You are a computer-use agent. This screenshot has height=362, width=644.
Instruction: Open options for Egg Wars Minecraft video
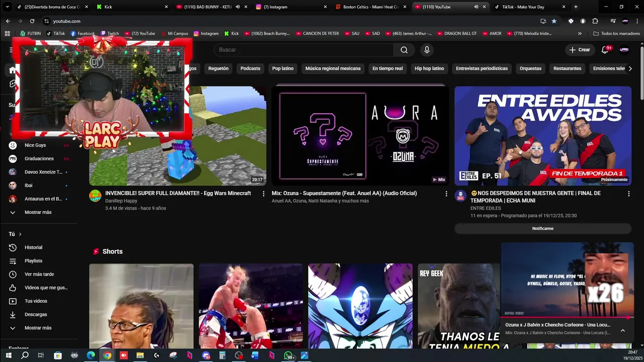coord(263,194)
